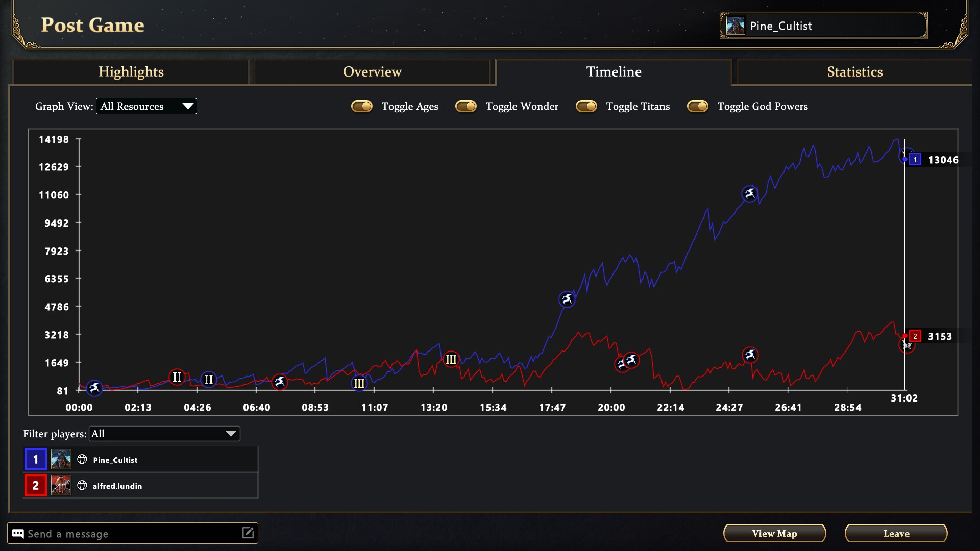
Task: Click the blue Age II marker on graph
Action: coord(208,380)
